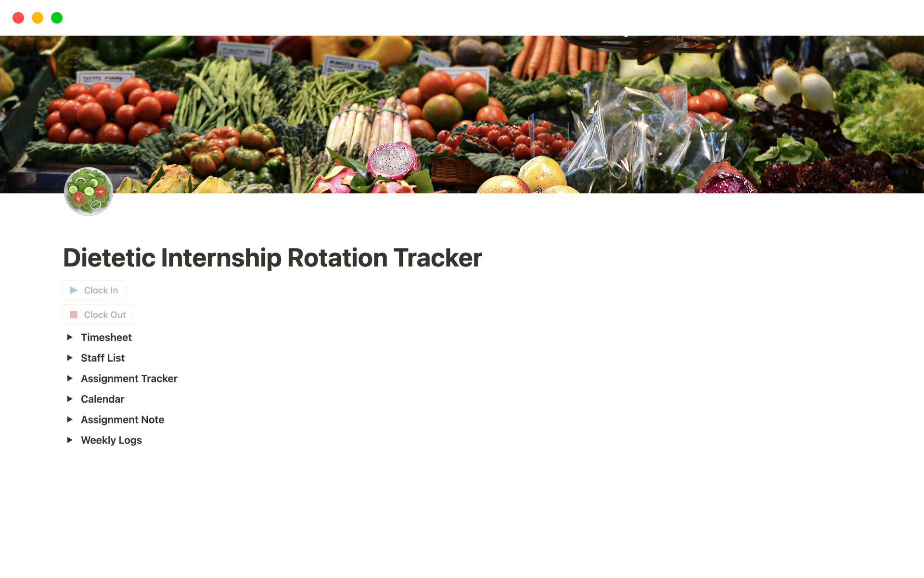Viewport: 924px width, 578px height.
Task: Open Notion application menu
Action: point(18,18)
